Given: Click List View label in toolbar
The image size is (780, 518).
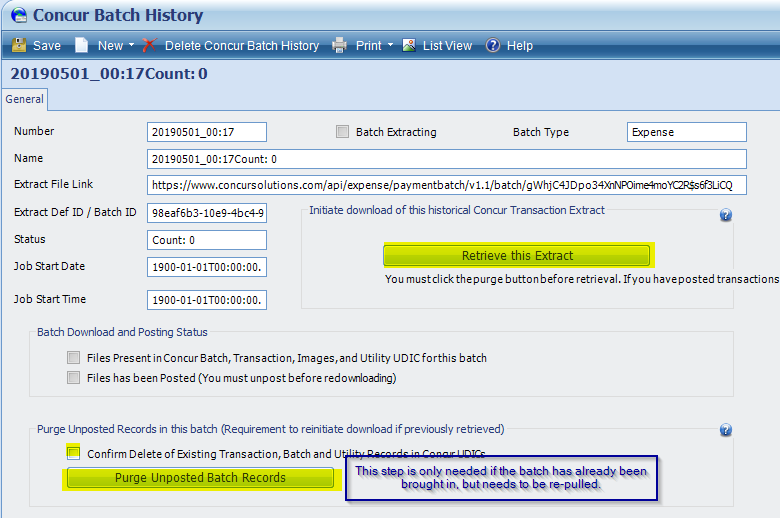Looking at the screenshot, I should coord(447,46).
